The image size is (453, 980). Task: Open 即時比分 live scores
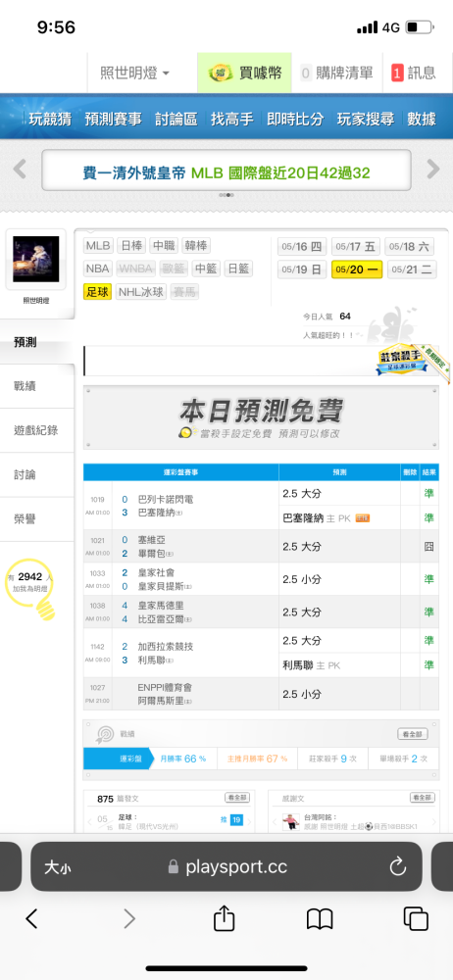(x=295, y=119)
